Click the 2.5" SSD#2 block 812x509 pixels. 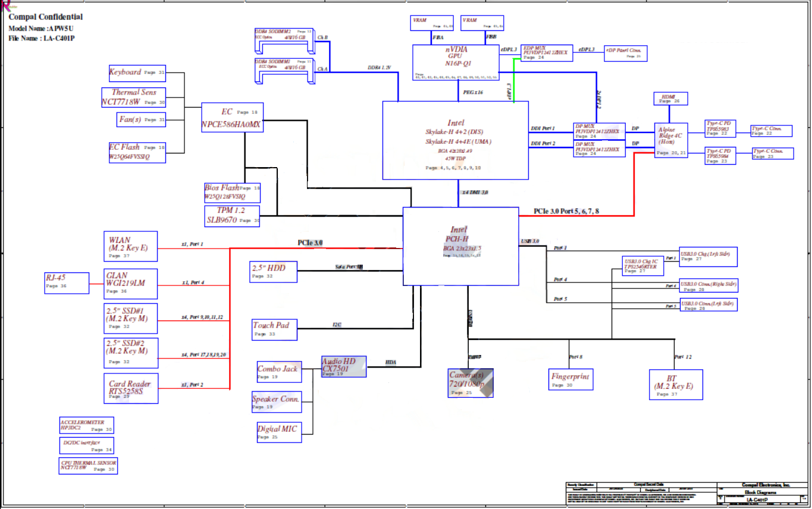click(x=131, y=353)
